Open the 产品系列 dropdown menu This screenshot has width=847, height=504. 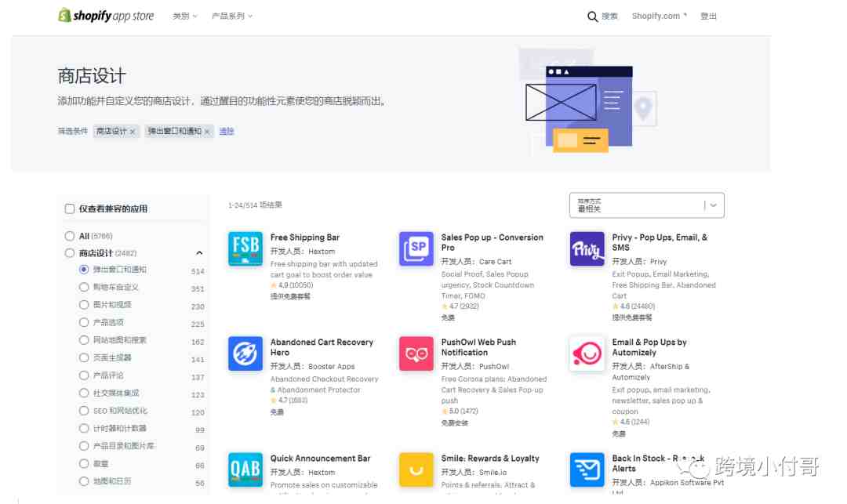(232, 16)
